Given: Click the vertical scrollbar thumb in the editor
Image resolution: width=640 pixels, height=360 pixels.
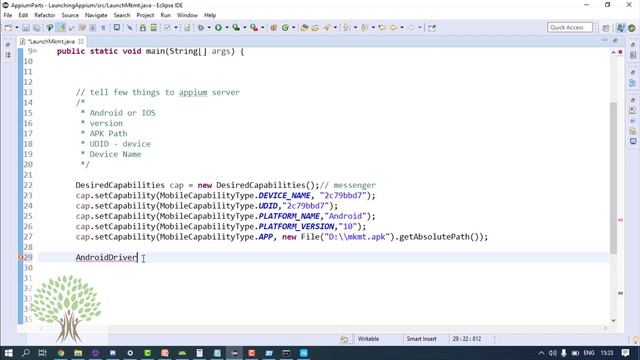Looking at the screenshot, I should [x=613, y=178].
